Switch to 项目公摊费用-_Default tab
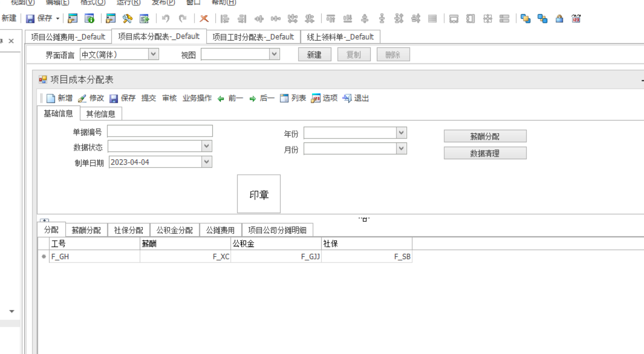This screenshot has width=644, height=354. [x=68, y=37]
